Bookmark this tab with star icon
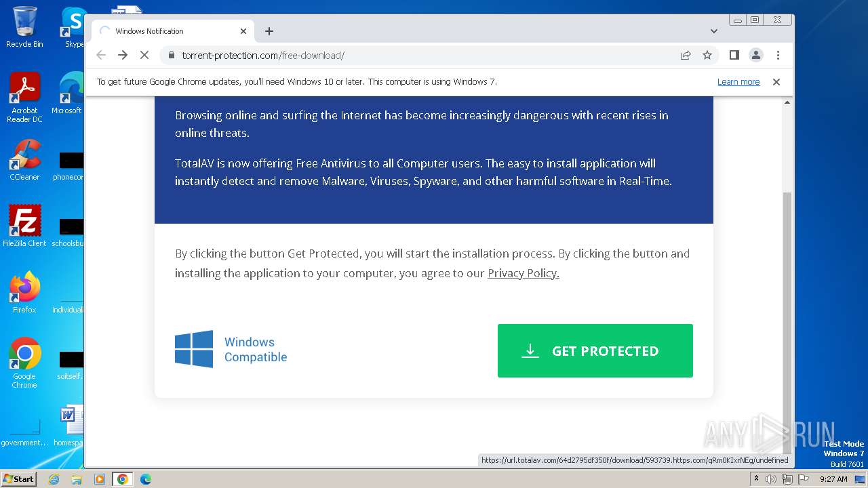The image size is (868, 488). [x=707, y=56]
